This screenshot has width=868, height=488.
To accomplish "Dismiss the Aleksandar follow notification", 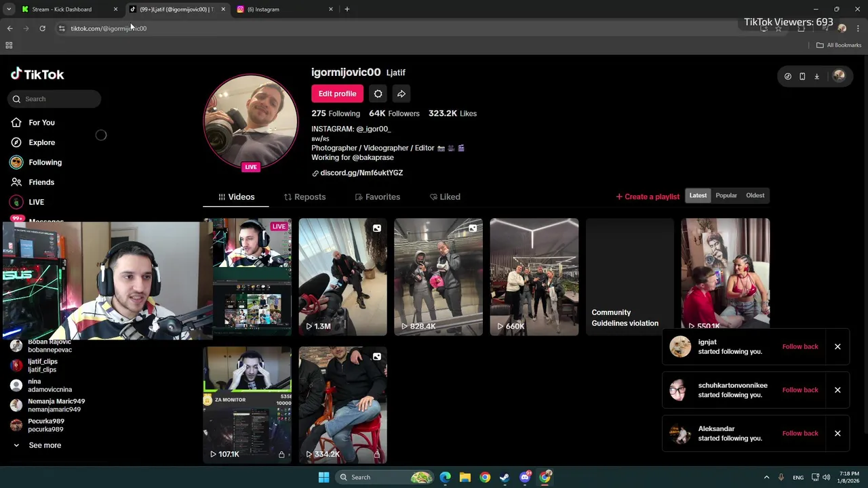I will (837, 433).
